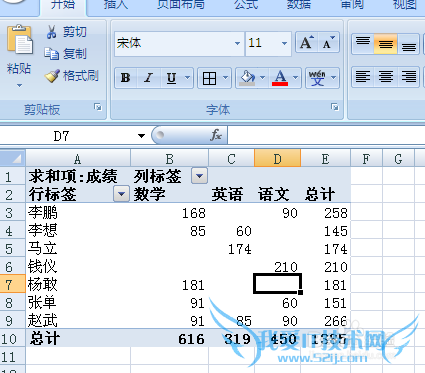This screenshot has width=425, height=373.
Task: Select row 10 header
Action: (x=13, y=339)
